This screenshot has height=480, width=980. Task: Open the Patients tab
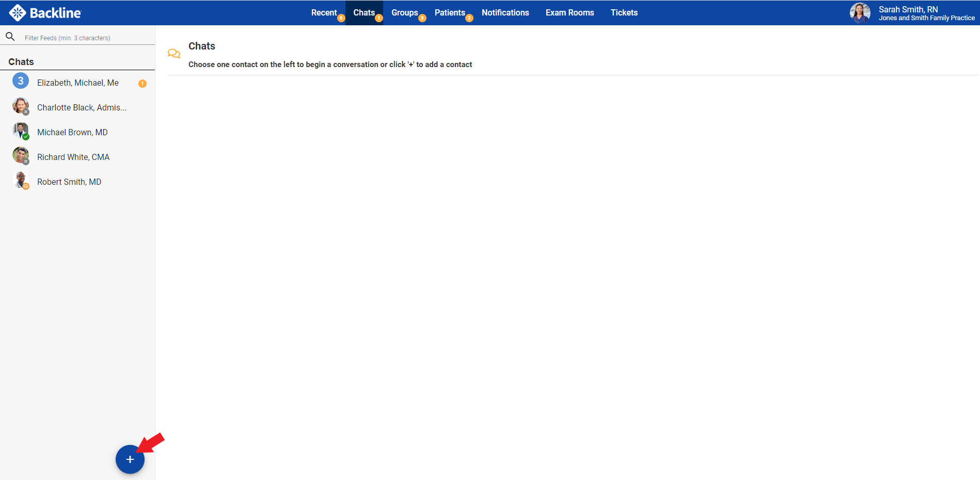coord(450,13)
